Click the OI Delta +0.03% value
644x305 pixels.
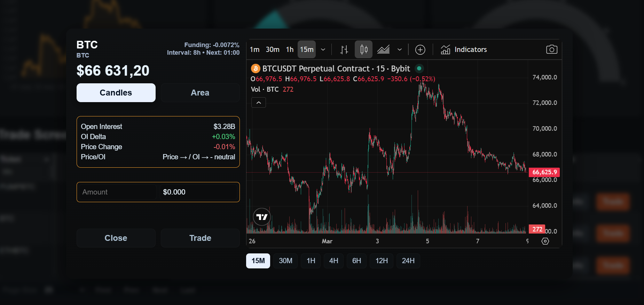223,137
